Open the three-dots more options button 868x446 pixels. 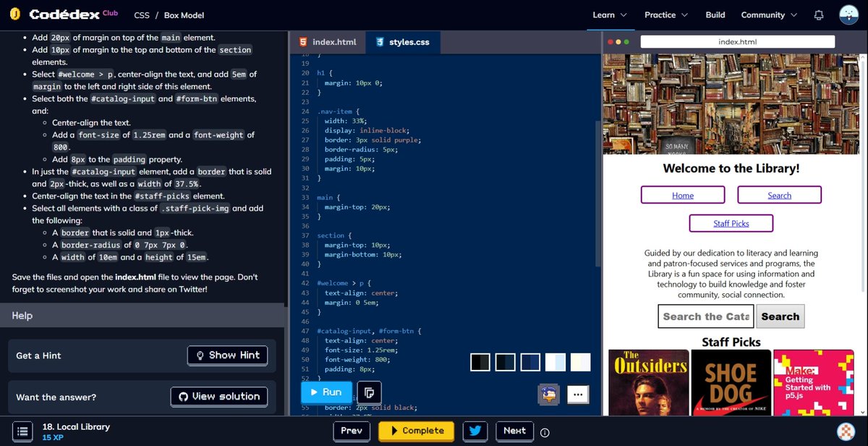tap(577, 395)
